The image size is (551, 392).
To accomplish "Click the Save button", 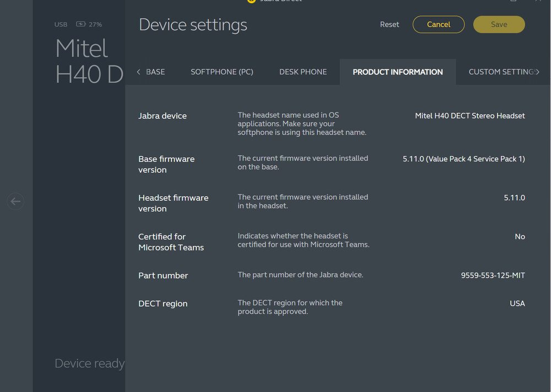I will (x=499, y=24).
